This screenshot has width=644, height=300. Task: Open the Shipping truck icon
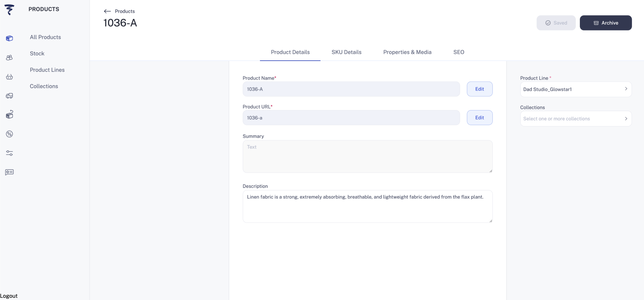click(9, 96)
